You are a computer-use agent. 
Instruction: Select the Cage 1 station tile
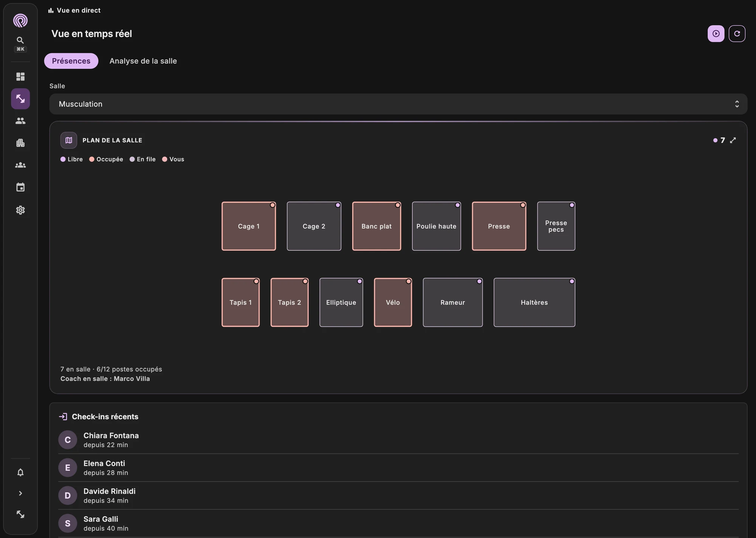[x=249, y=226]
